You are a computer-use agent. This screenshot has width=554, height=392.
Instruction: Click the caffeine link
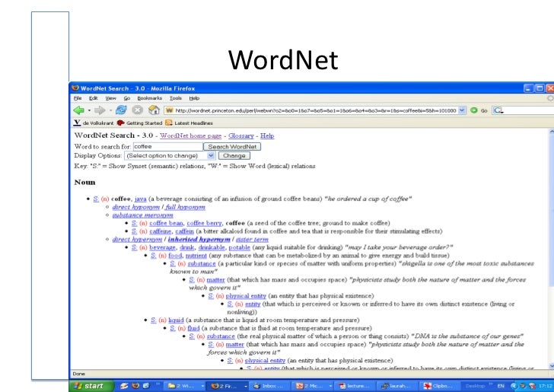161,231
